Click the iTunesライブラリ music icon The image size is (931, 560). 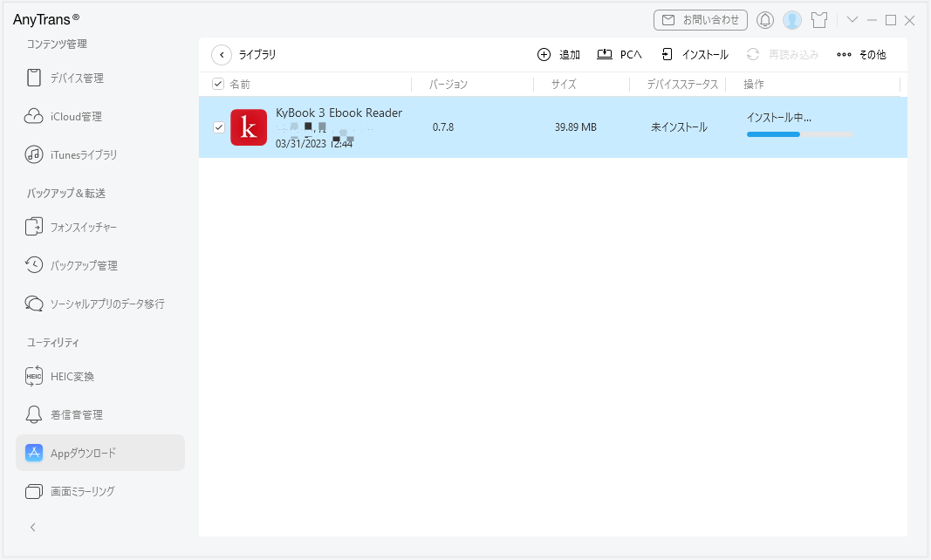(x=34, y=154)
